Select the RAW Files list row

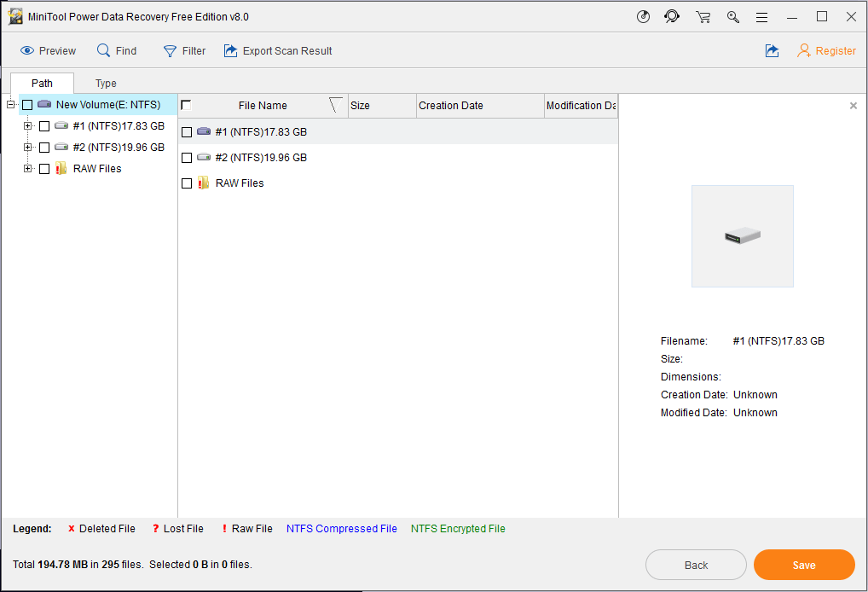(398, 183)
